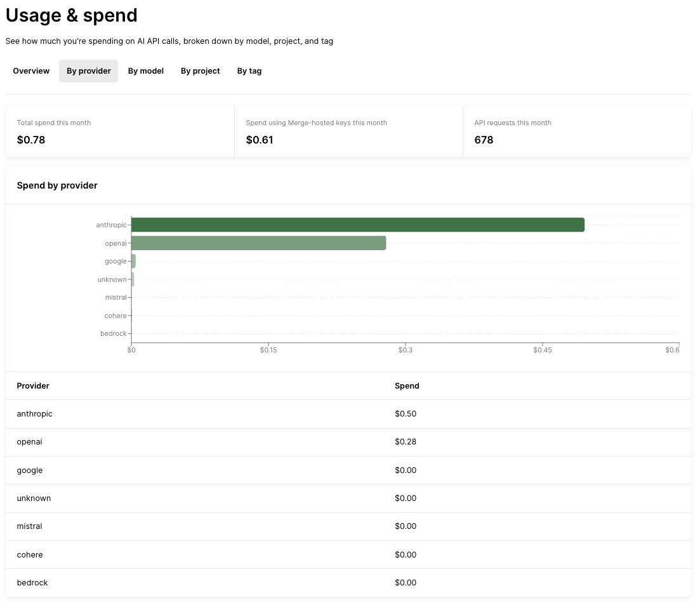Image resolution: width=700 pixels, height=607 pixels.
Task: Open the By model tab
Action: pyautogui.click(x=145, y=70)
